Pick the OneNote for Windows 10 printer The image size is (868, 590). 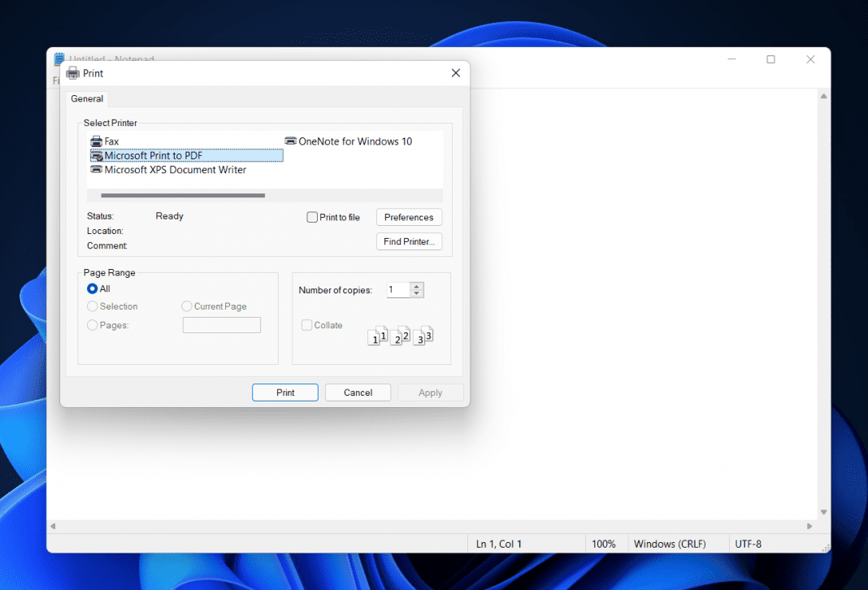[x=354, y=141]
